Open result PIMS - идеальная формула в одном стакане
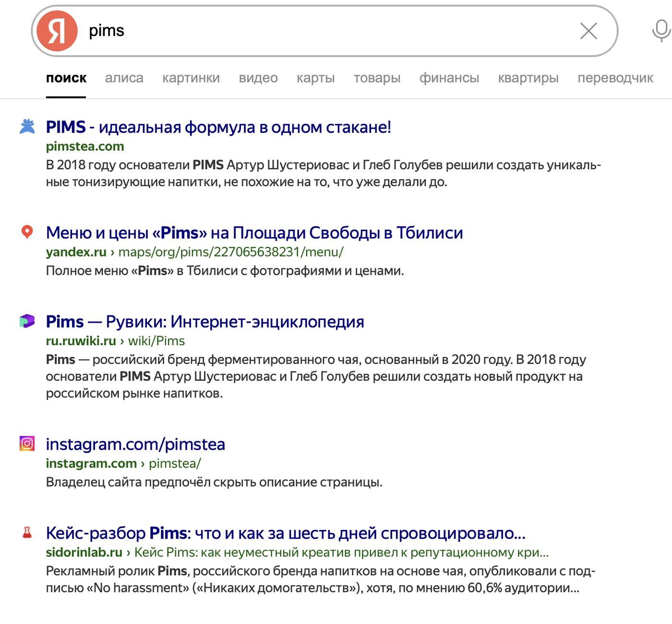 218,127
